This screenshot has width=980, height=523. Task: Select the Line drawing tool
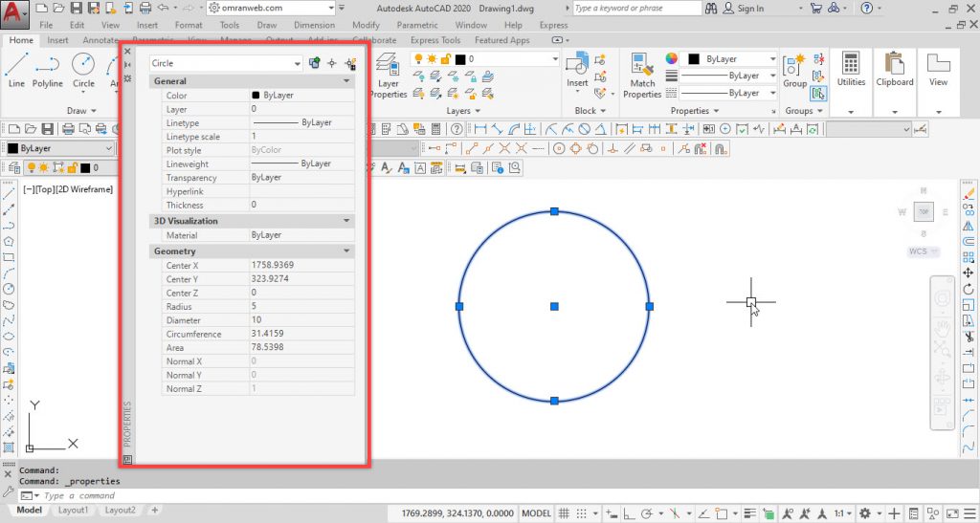[16, 67]
